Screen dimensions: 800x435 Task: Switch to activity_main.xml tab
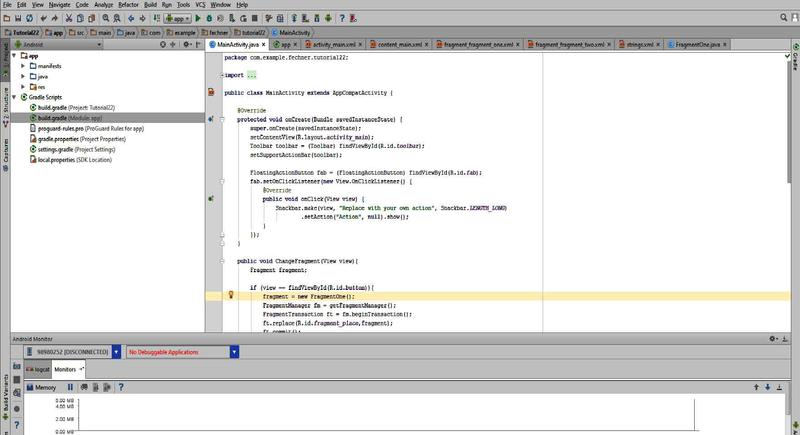coord(334,45)
